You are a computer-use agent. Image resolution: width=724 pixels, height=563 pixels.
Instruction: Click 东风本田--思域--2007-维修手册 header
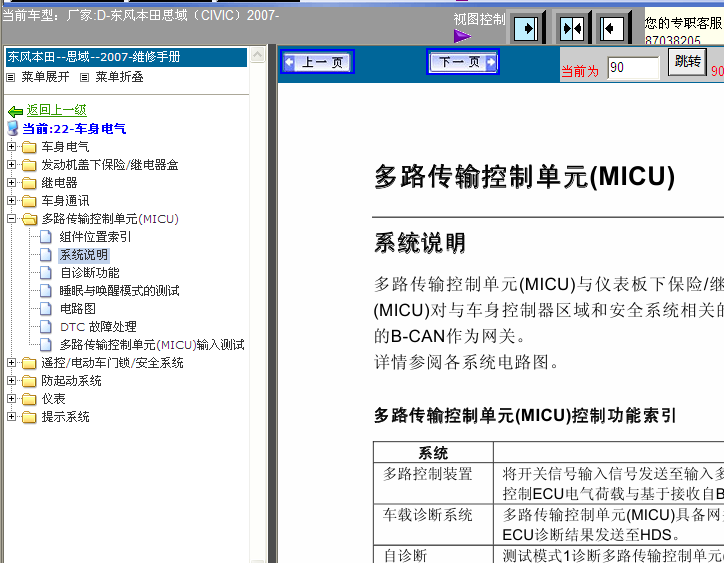(x=126, y=57)
